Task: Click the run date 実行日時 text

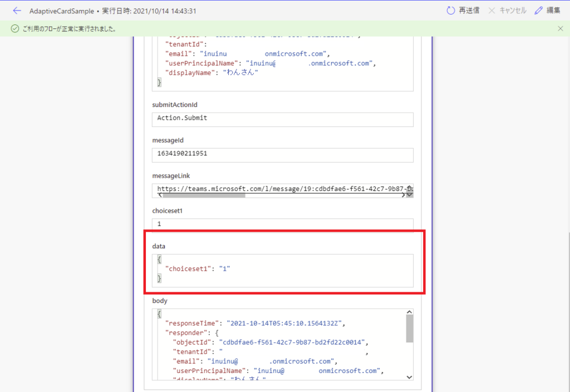Action: pos(149,11)
